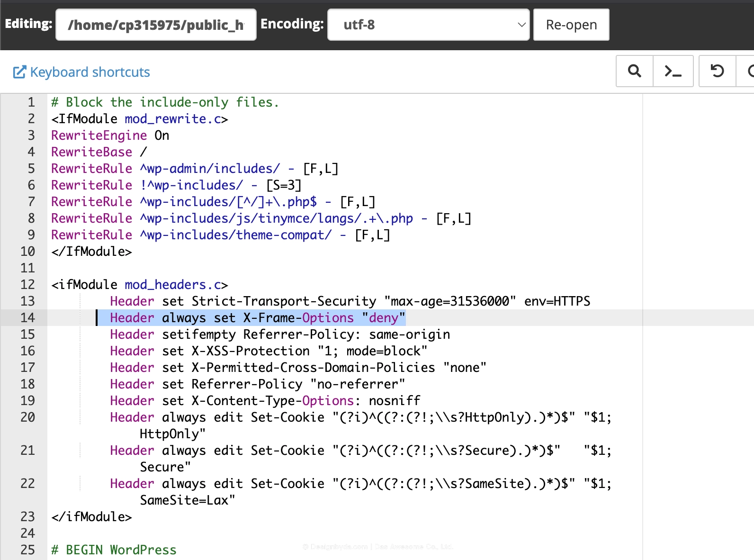Screen dimensions: 754x560
Task: Click line number 14 in gutter
Action: coord(27,318)
